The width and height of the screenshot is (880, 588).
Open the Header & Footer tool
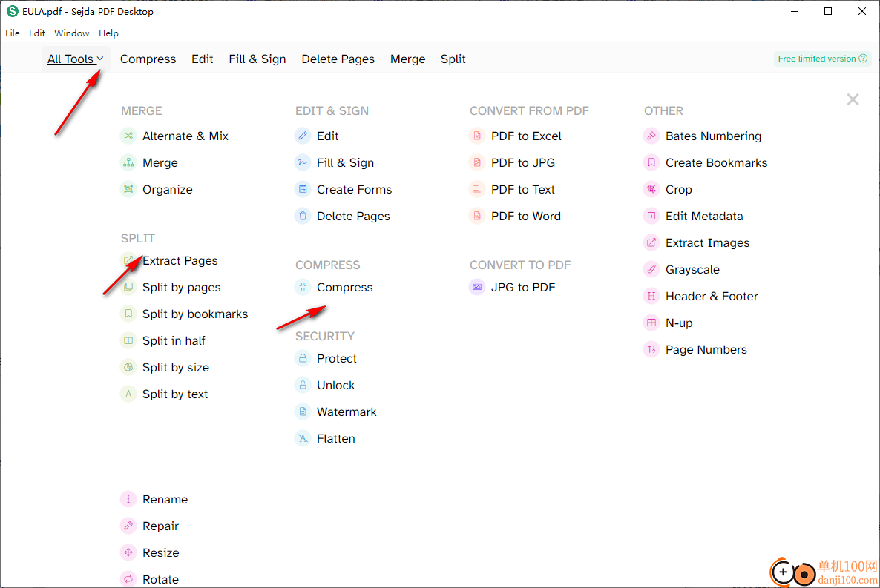[712, 296]
